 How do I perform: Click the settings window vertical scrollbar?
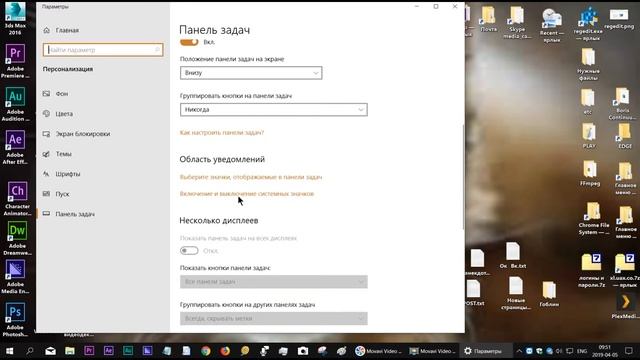(x=463, y=176)
